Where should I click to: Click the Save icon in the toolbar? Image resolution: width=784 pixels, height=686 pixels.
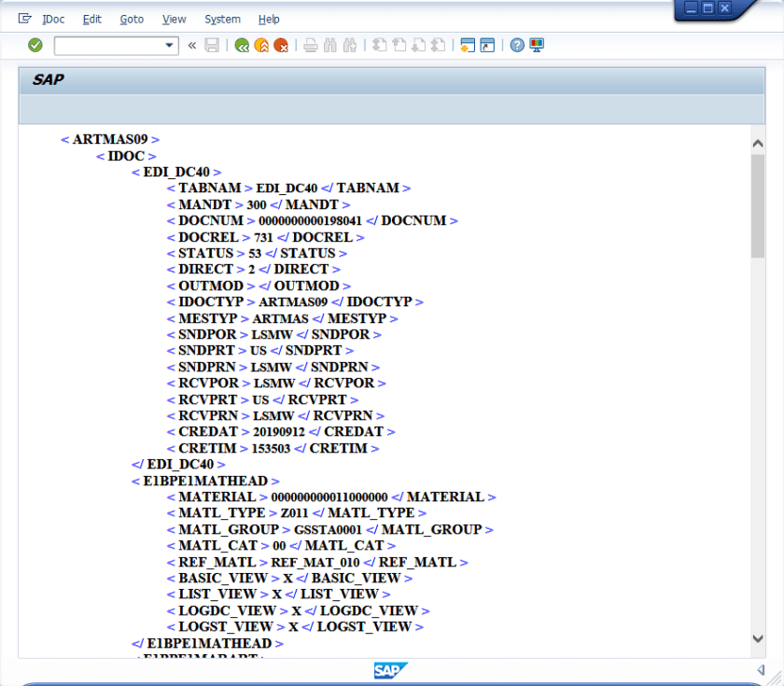point(212,45)
